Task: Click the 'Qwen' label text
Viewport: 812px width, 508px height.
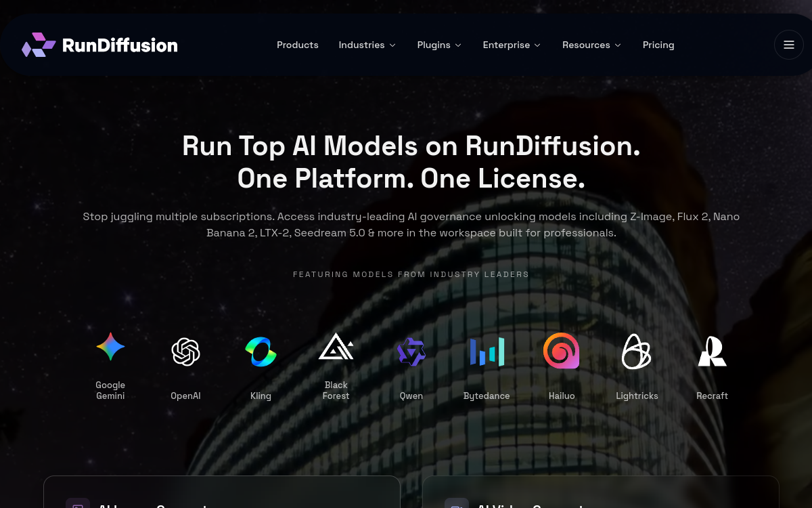Action: coord(411,396)
